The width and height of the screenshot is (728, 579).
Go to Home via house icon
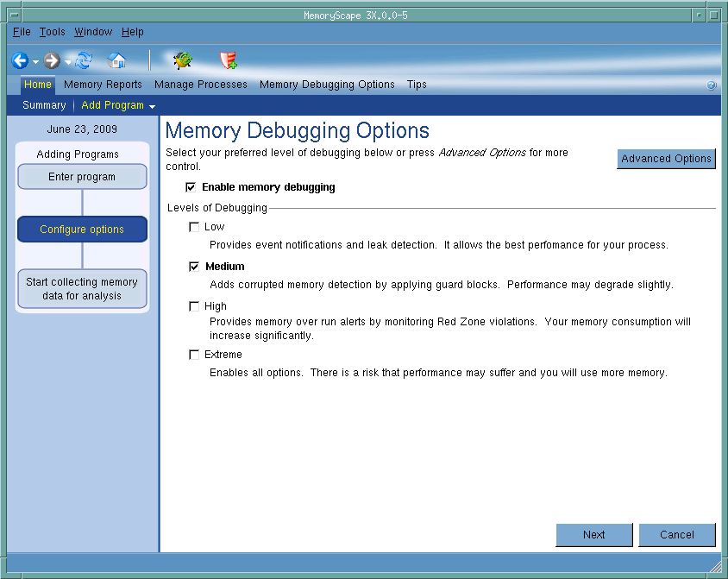116,60
